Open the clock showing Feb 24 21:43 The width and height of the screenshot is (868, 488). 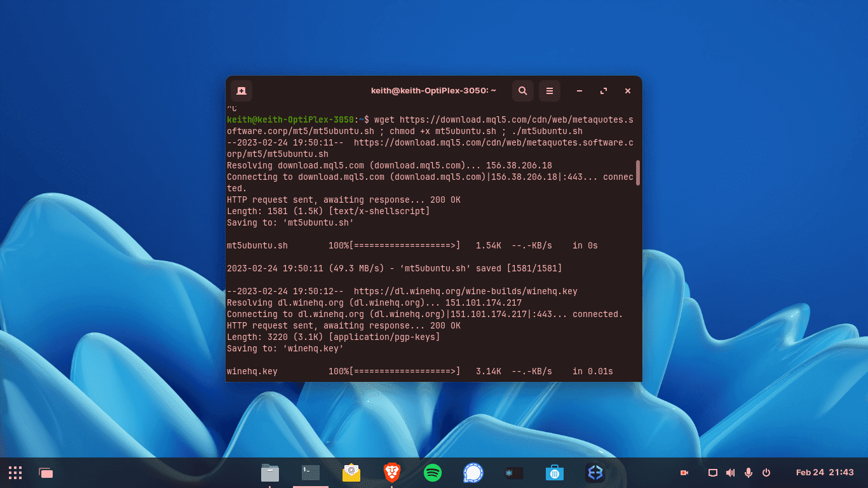click(x=825, y=473)
